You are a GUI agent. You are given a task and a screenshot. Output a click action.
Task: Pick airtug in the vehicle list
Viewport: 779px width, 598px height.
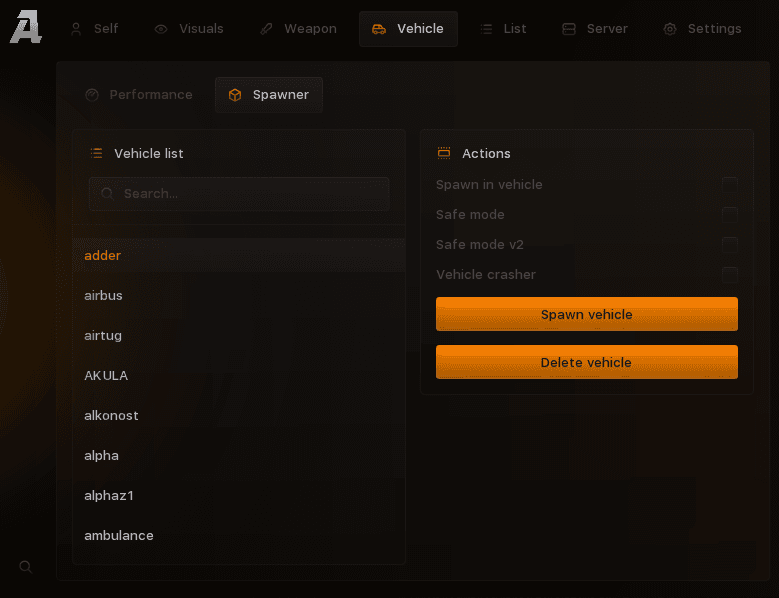pos(239,335)
